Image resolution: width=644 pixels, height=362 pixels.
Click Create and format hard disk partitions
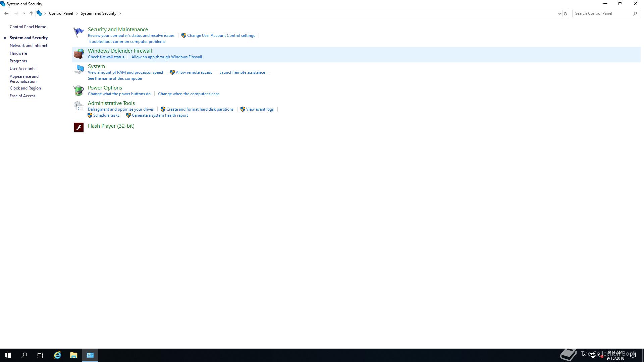pos(200,109)
